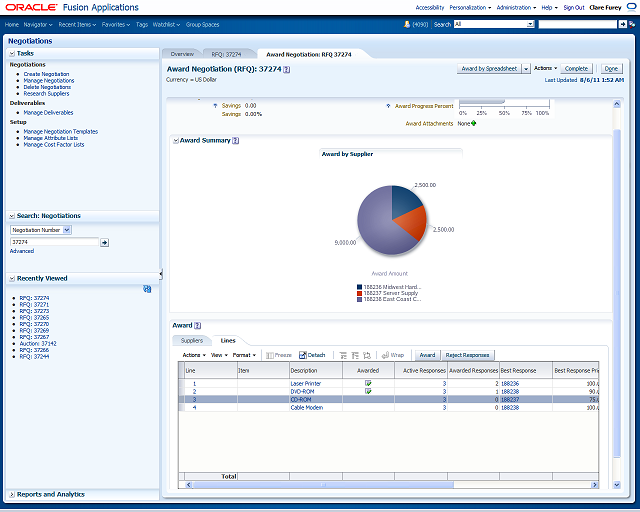640x512 pixels.
Task: Click the Detach table icon
Action: click(302, 355)
